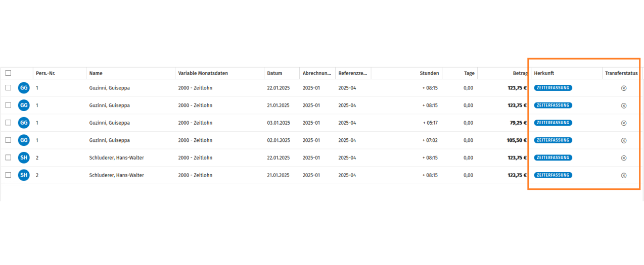The height and width of the screenshot is (265, 644).
Task: Sort by the Datum column header
Action: pyautogui.click(x=274, y=73)
